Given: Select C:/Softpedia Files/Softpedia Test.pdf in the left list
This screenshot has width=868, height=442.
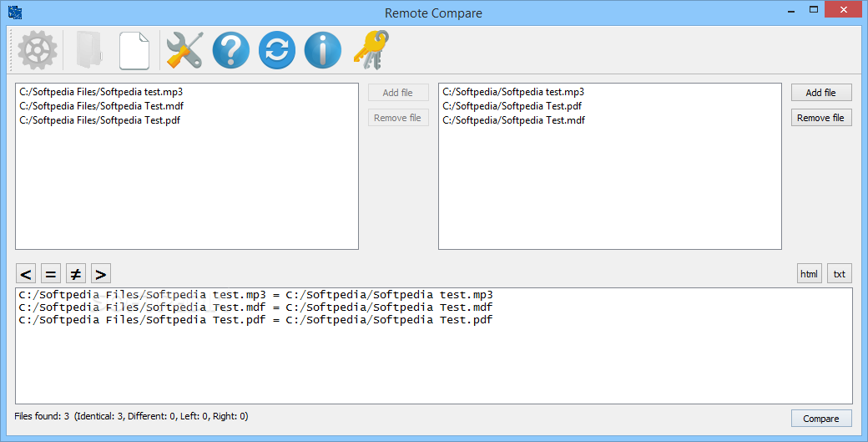Looking at the screenshot, I should [99, 120].
